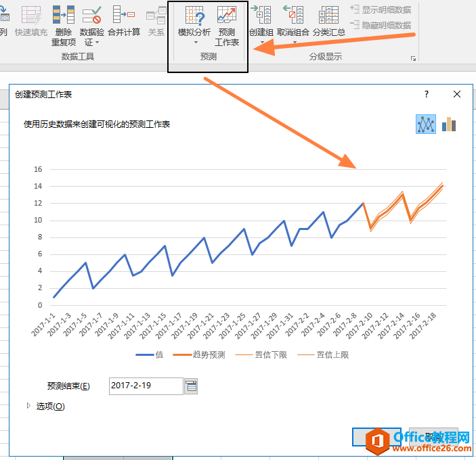Click Forecast Sheet (预测工作表) icon
The height and width of the screenshot is (460, 476).
(x=226, y=15)
